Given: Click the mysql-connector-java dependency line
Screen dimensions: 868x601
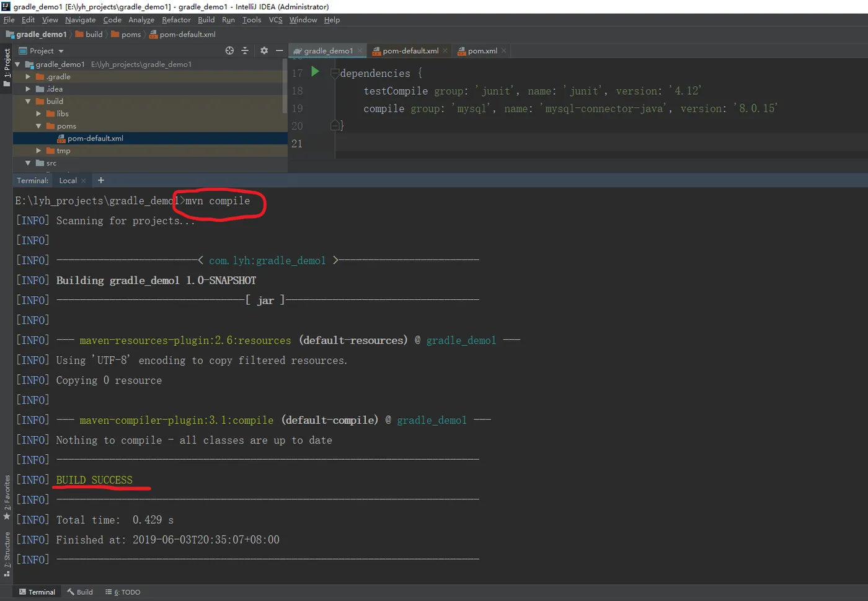Looking at the screenshot, I should [x=570, y=108].
